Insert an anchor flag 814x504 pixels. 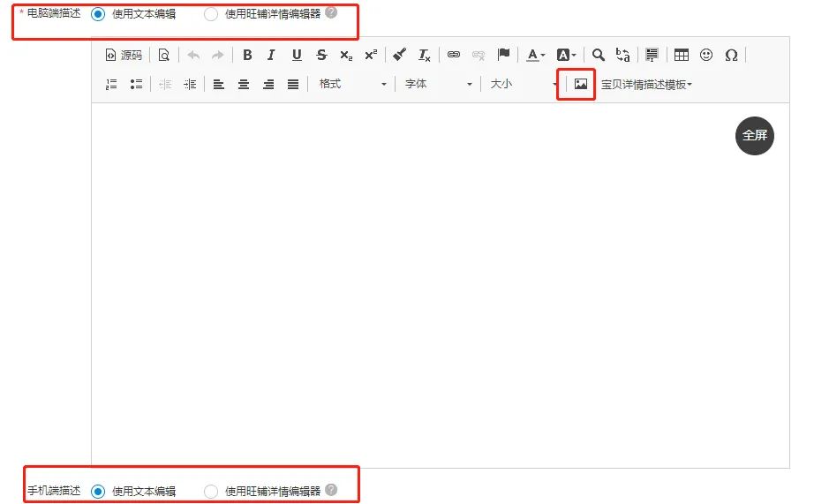pyautogui.click(x=503, y=55)
